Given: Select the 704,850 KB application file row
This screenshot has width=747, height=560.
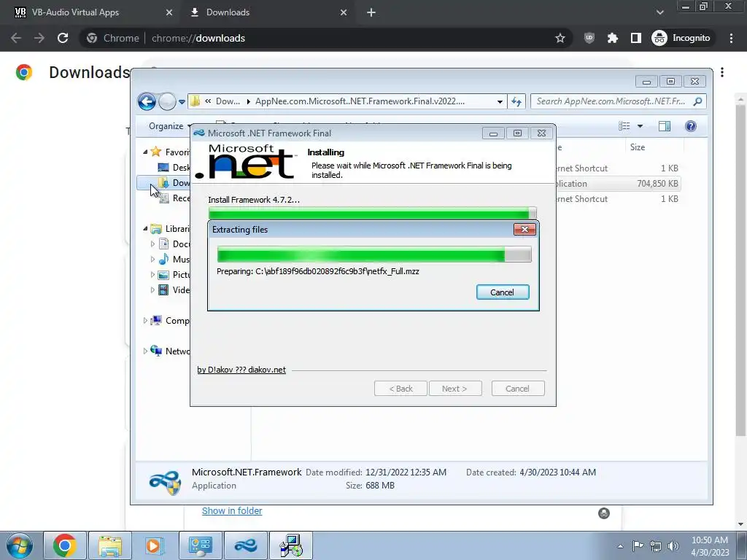Looking at the screenshot, I should [617, 183].
